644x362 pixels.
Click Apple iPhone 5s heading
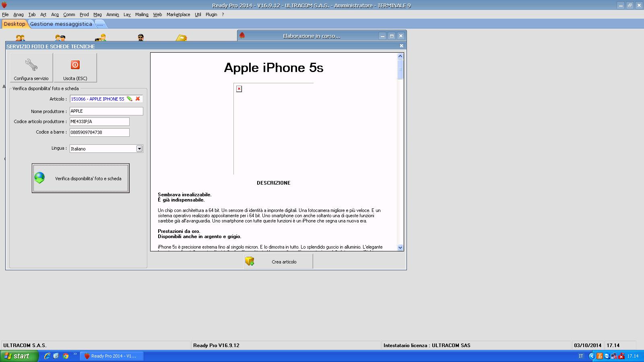[274, 68]
